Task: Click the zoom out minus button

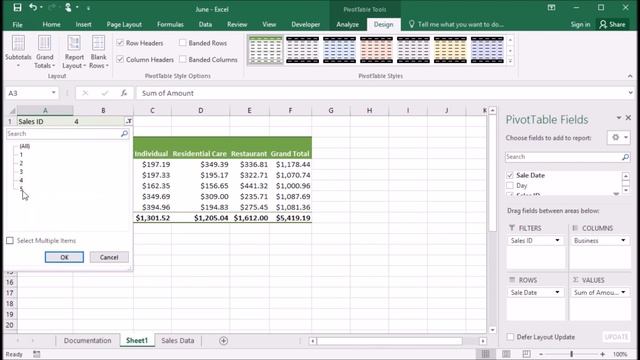Action: 541,354
